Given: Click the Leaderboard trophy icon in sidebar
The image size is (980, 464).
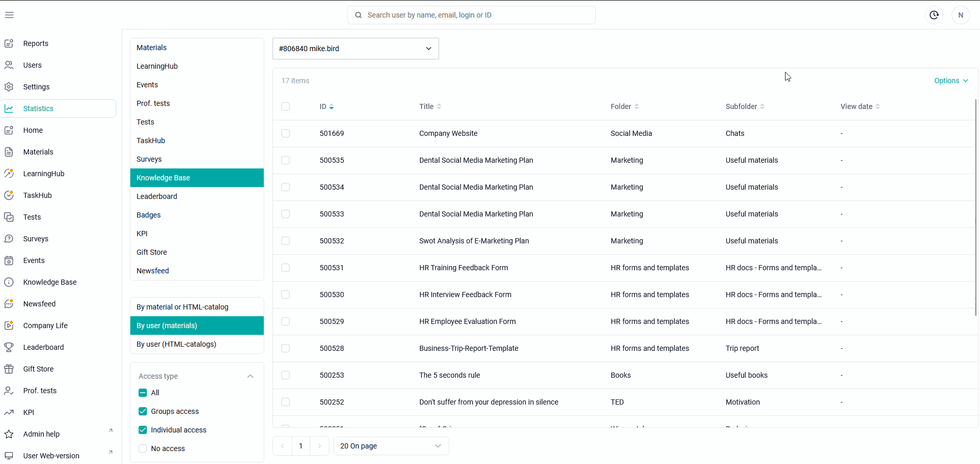Looking at the screenshot, I should click(x=9, y=347).
